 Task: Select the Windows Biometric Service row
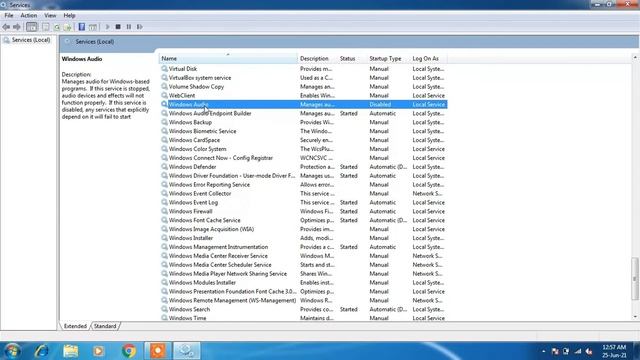303,131
